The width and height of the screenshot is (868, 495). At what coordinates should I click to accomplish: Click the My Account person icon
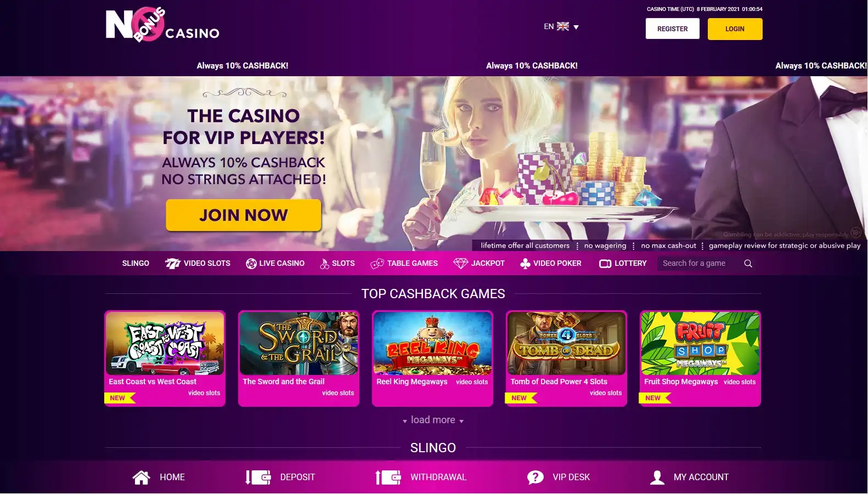click(657, 477)
